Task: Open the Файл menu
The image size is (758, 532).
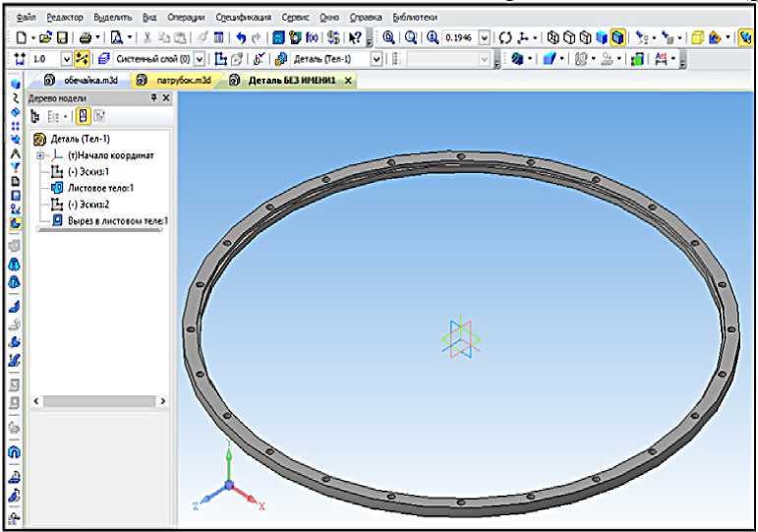Action: (27, 18)
